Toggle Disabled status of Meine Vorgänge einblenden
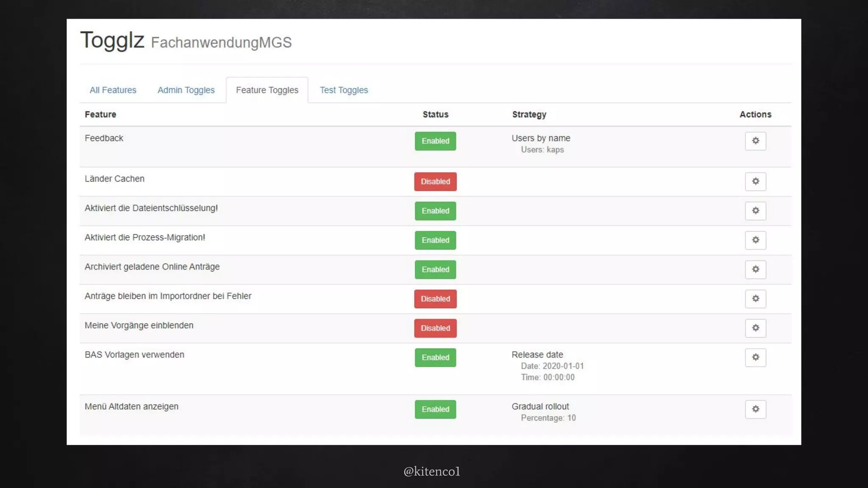The image size is (868, 488). click(435, 328)
